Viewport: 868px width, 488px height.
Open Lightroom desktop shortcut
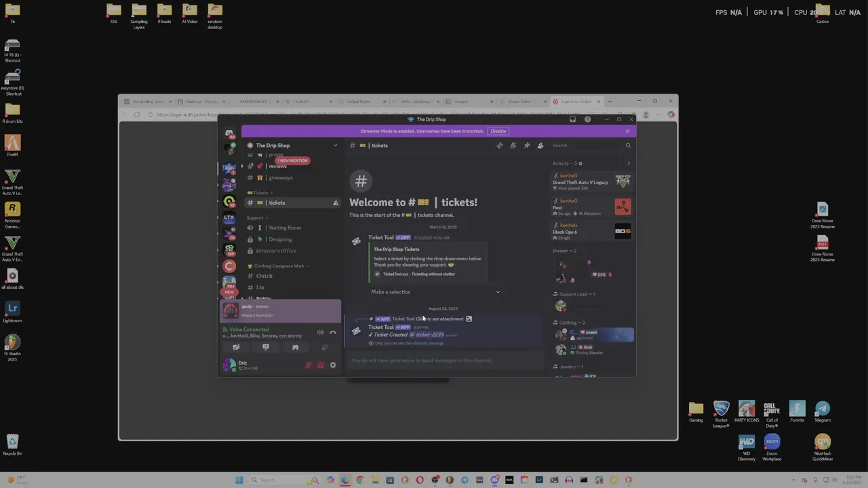point(12,312)
